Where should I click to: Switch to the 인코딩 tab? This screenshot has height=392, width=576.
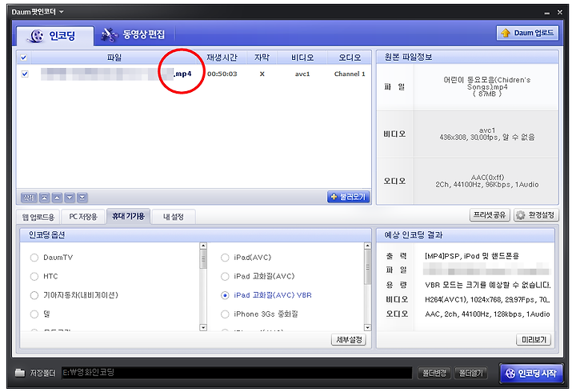pos(54,36)
